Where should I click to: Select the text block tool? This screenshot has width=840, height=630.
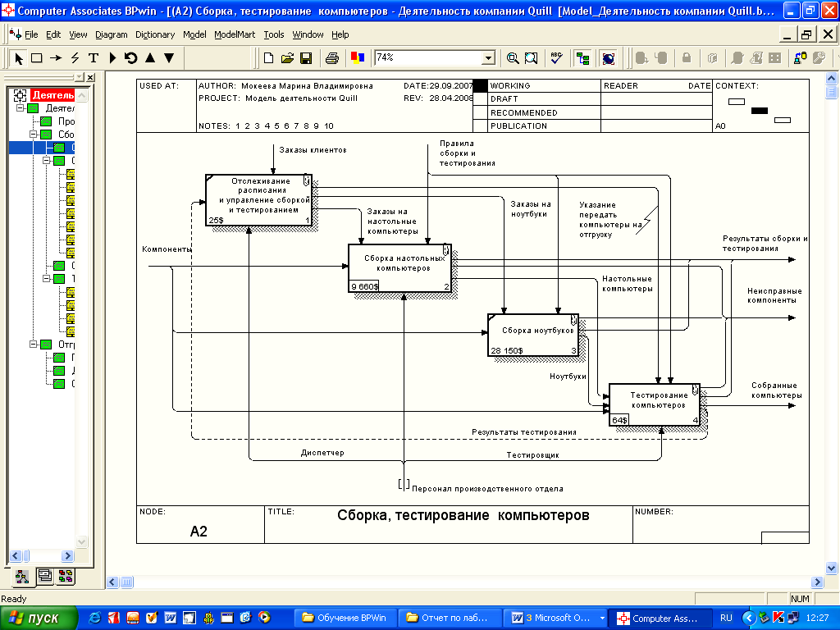click(94, 58)
